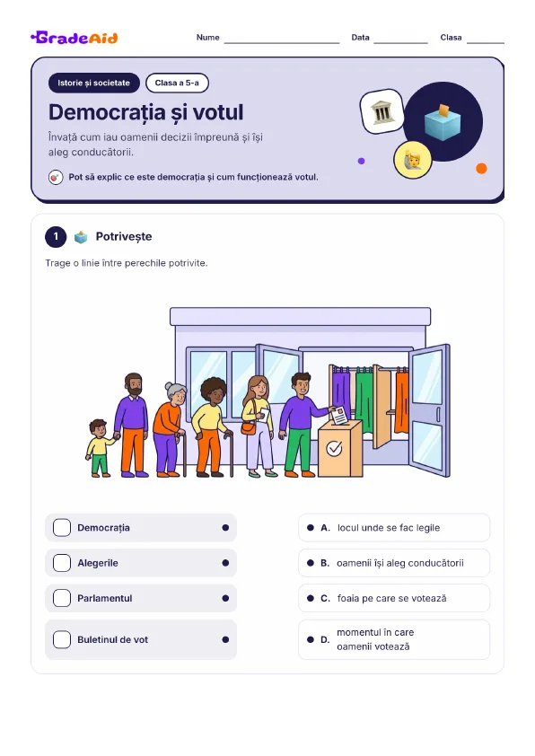Click the small ballot box icon beside Potrivește

pyautogui.click(x=81, y=237)
